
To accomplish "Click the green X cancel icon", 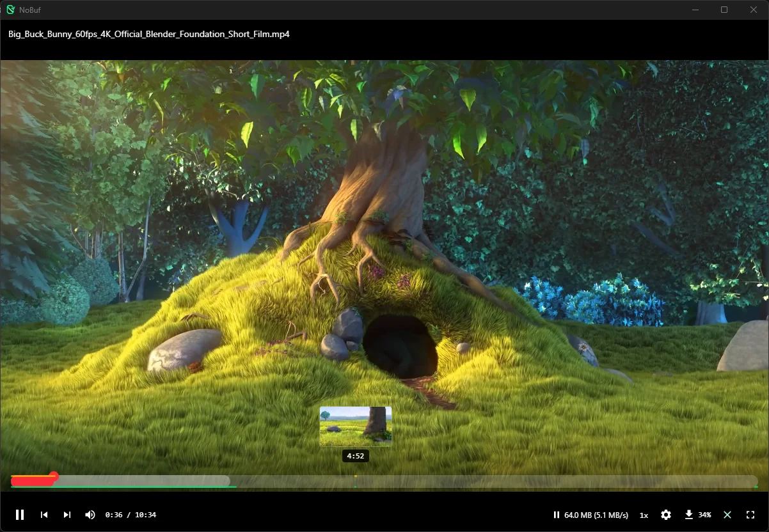I will (x=727, y=515).
